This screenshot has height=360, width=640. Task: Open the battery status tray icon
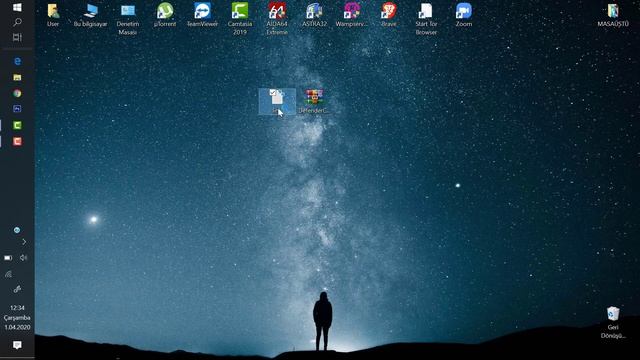(x=8, y=258)
